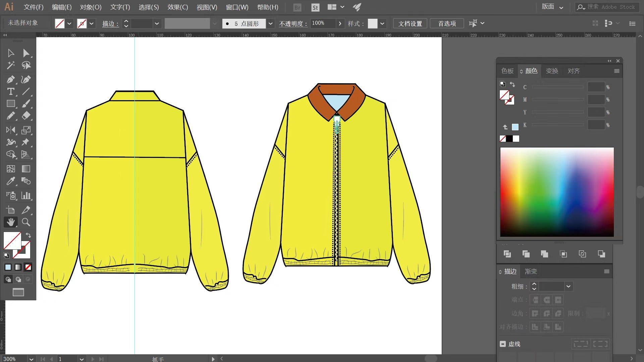Switch to the 色板 tab

coord(507,71)
